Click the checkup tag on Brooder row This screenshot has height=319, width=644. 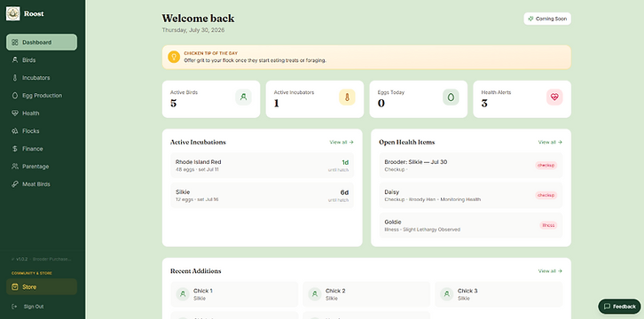pyautogui.click(x=546, y=165)
